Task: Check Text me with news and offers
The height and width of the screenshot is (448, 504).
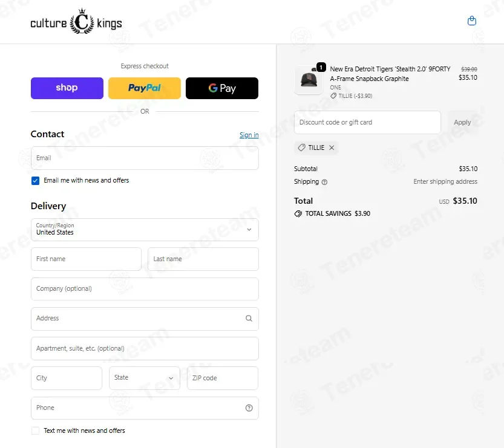Action: point(35,430)
